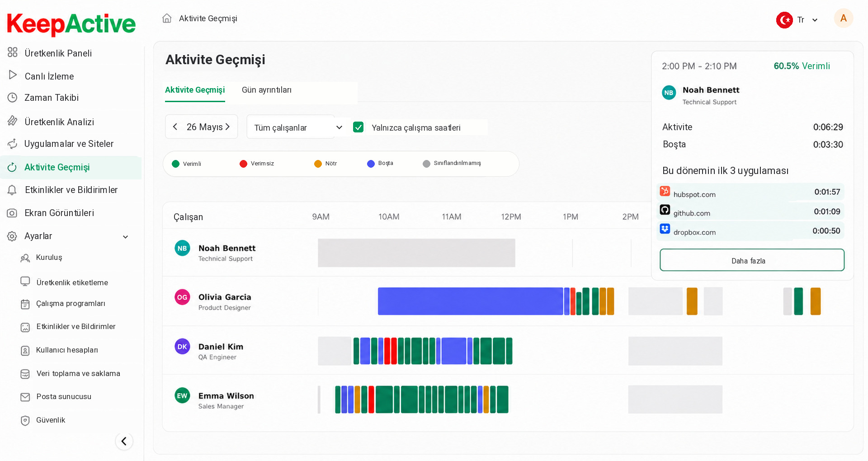Screen dimensions: 868x461
Task: Go to the next day arrow
Action: [227, 127]
